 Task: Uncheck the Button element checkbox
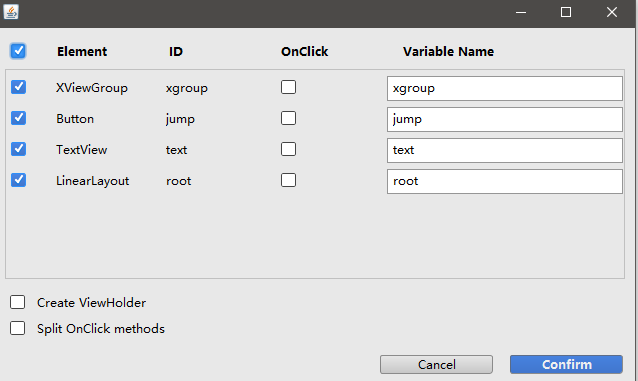click(x=18, y=118)
